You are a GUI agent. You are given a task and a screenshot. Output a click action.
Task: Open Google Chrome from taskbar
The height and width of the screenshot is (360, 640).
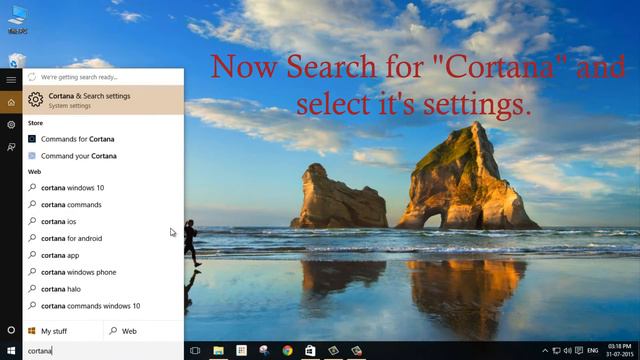point(287,351)
